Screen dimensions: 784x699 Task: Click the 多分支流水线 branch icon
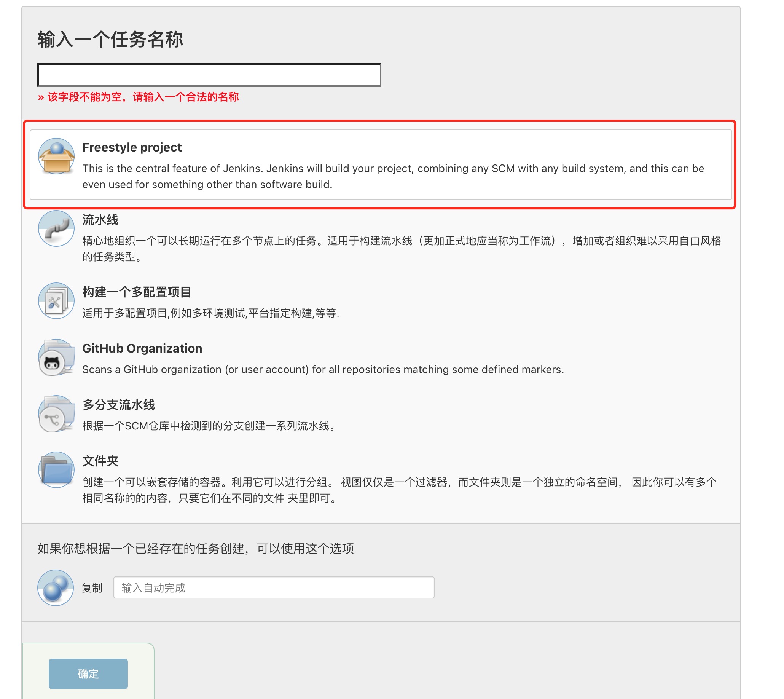(x=56, y=414)
